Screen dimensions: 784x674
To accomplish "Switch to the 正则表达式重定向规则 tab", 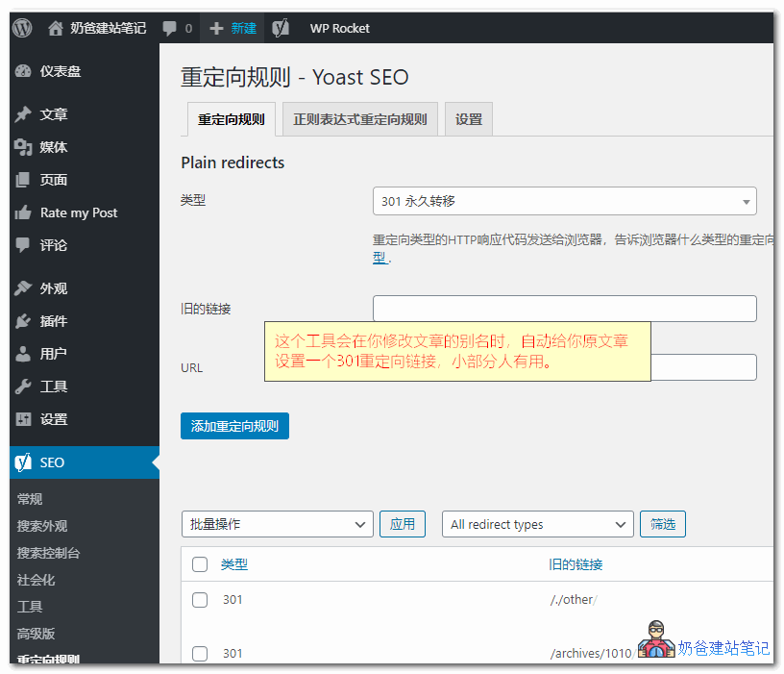I will (359, 119).
